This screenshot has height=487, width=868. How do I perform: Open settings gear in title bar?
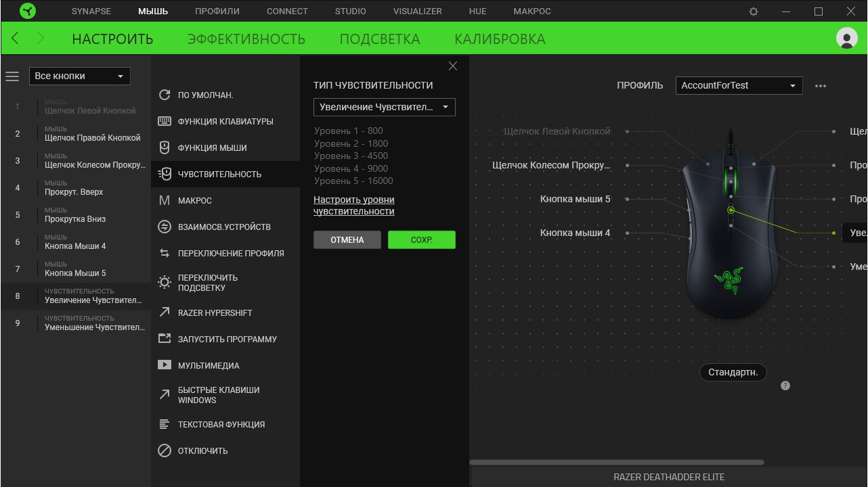click(754, 11)
